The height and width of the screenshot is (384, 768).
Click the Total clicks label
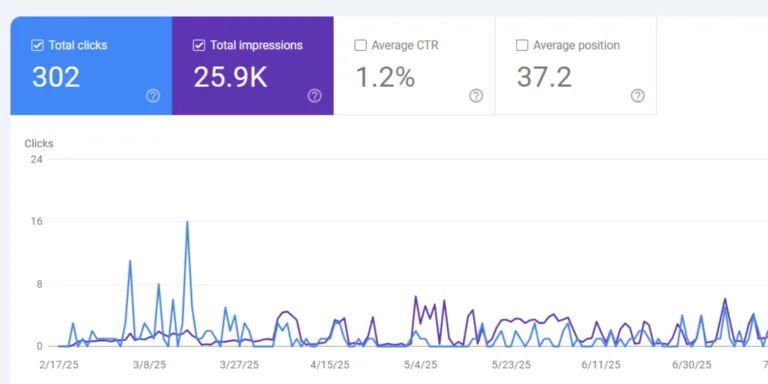click(78, 46)
